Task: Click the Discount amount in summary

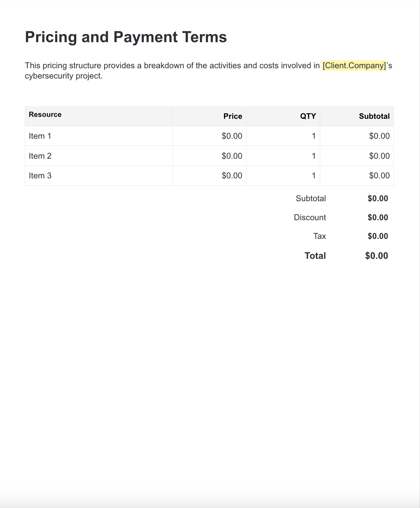Action: pyautogui.click(x=377, y=217)
